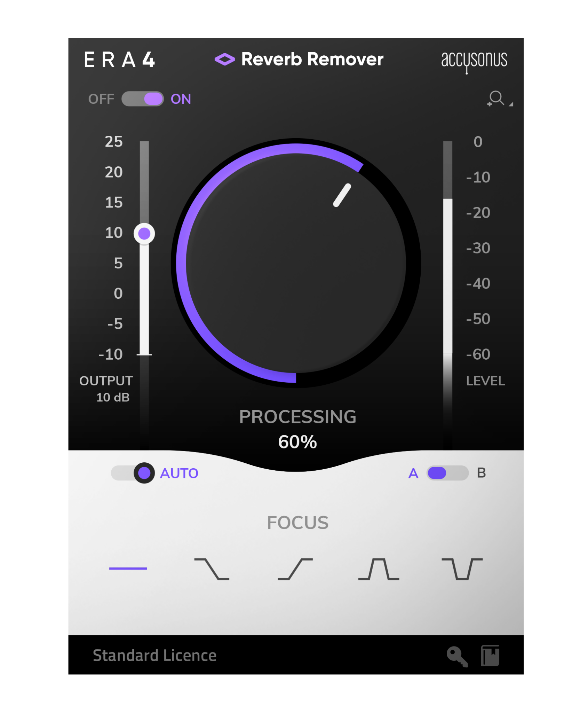This screenshot has height=713, width=588.
Task: Click the accusonus brand logo
Action: pos(474,62)
